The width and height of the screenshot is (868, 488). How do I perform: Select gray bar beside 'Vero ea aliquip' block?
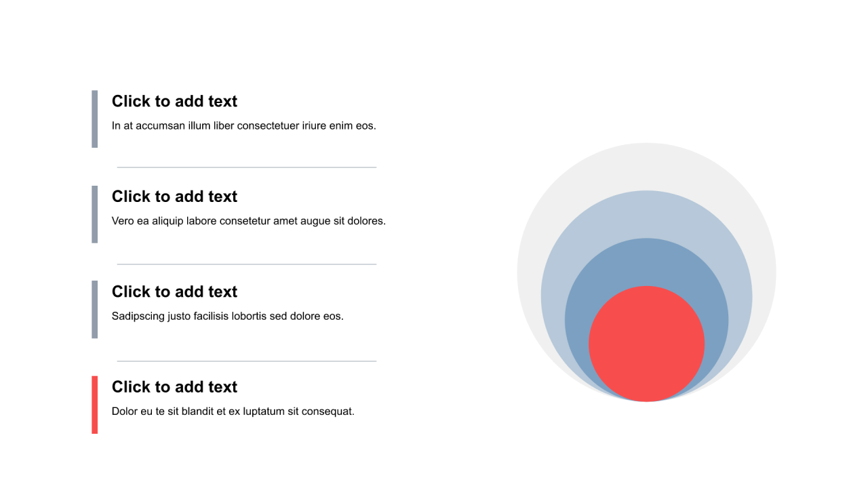click(95, 214)
